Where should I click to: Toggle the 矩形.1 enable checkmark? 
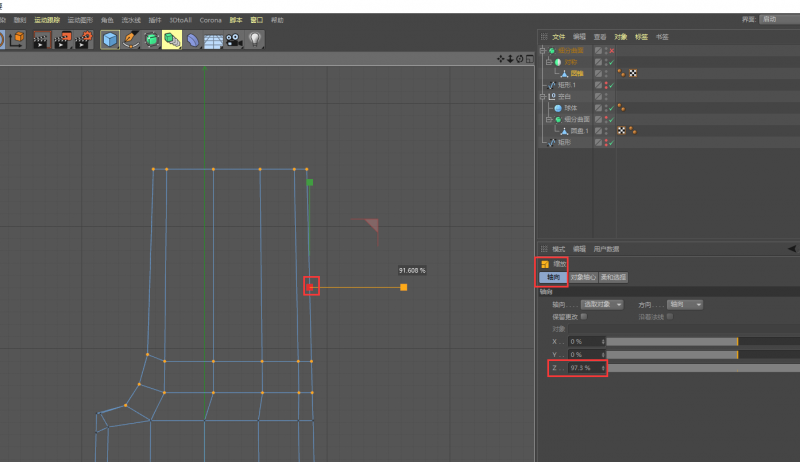pos(612,85)
